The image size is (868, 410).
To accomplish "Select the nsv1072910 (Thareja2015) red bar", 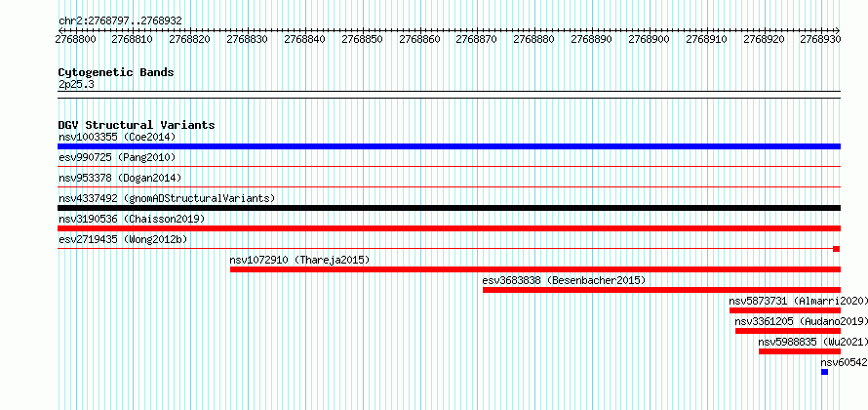I will pyautogui.click(x=535, y=269).
